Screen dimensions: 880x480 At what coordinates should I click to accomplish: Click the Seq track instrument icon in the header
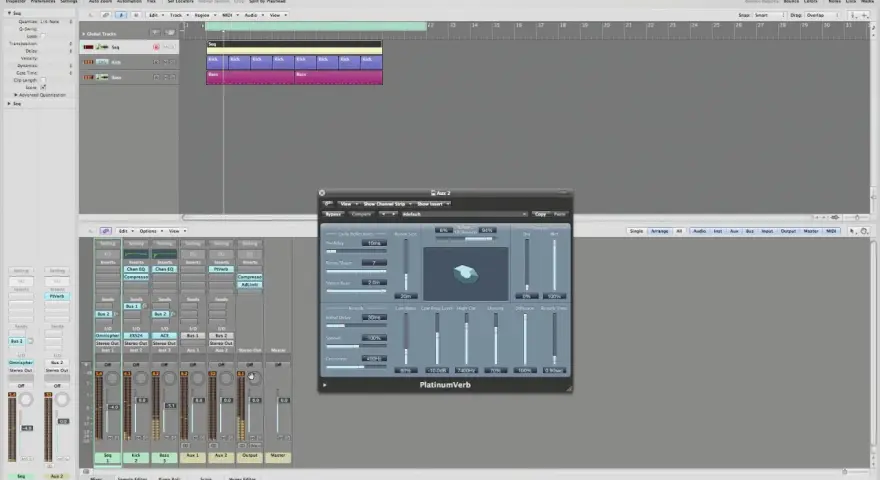(102, 47)
